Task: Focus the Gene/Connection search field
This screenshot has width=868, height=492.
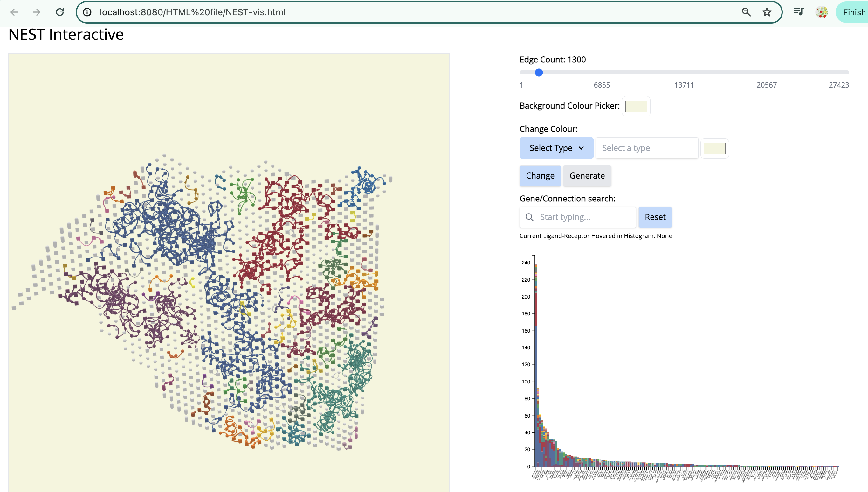Action: coord(584,217)
